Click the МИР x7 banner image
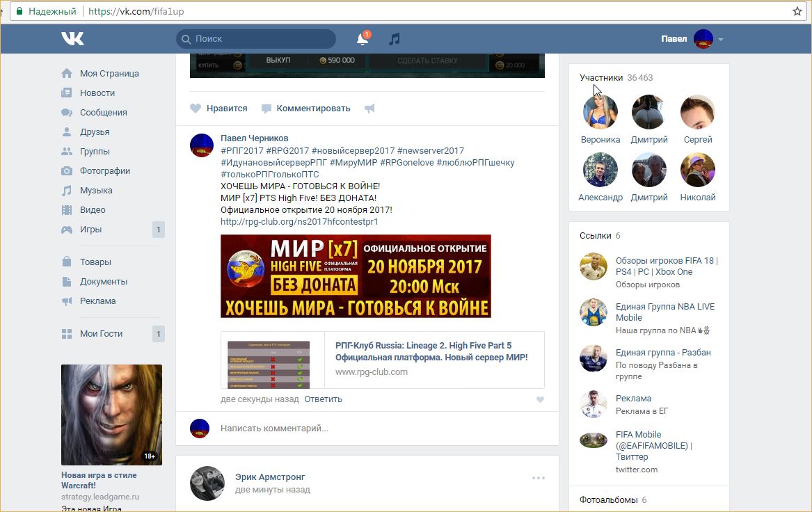This screenshot has width=812, height=512. pyautogui.click(x=356, y=276)
